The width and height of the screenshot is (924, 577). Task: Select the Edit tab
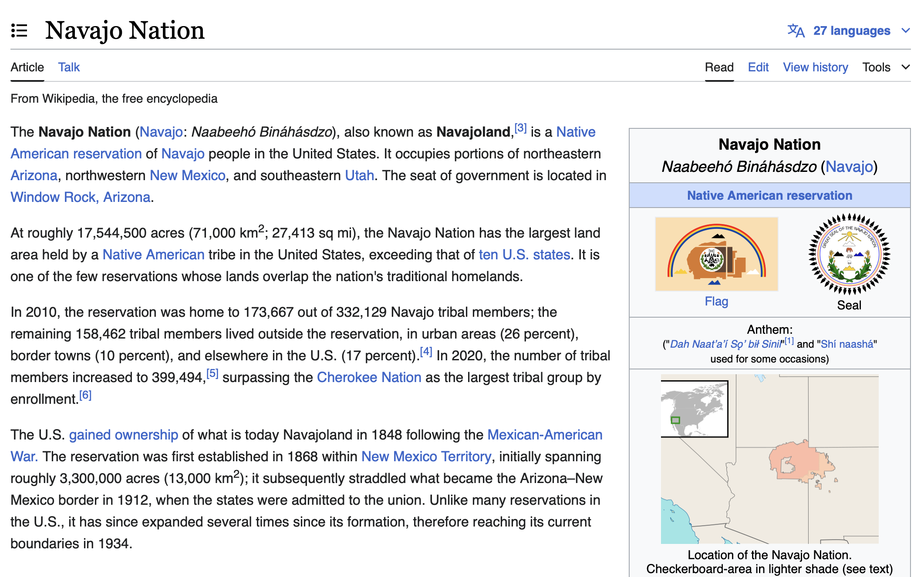tap(758, 67)
